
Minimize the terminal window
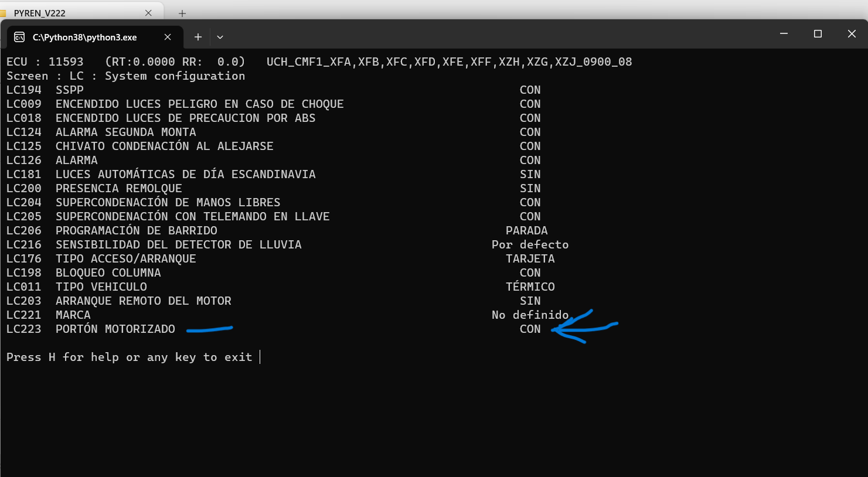[x=784, y=34]
